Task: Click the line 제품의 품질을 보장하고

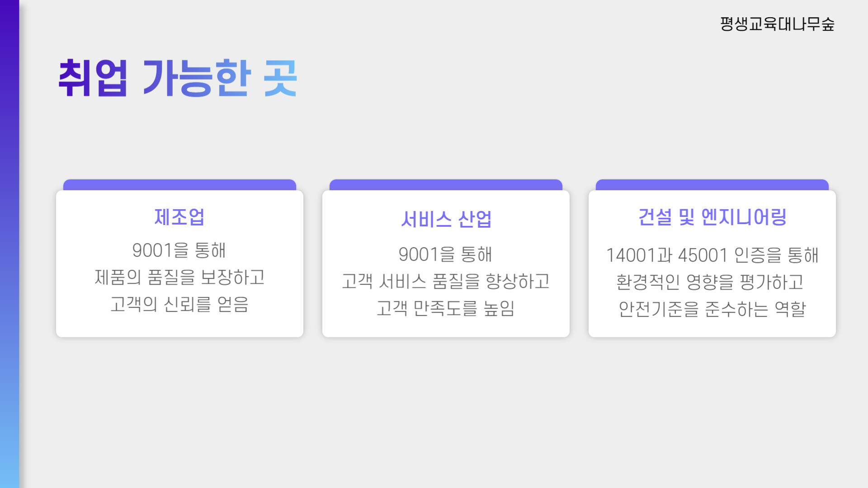Action: click(179, 277)
